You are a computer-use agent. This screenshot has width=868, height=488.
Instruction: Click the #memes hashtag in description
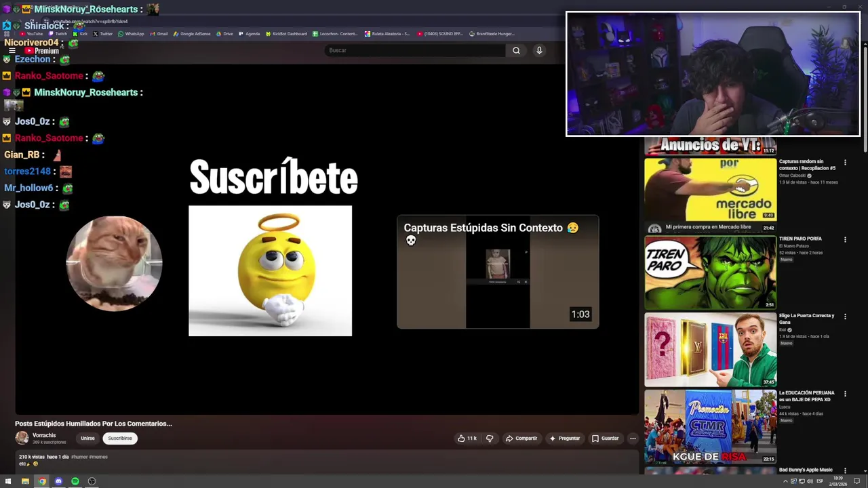98,457
